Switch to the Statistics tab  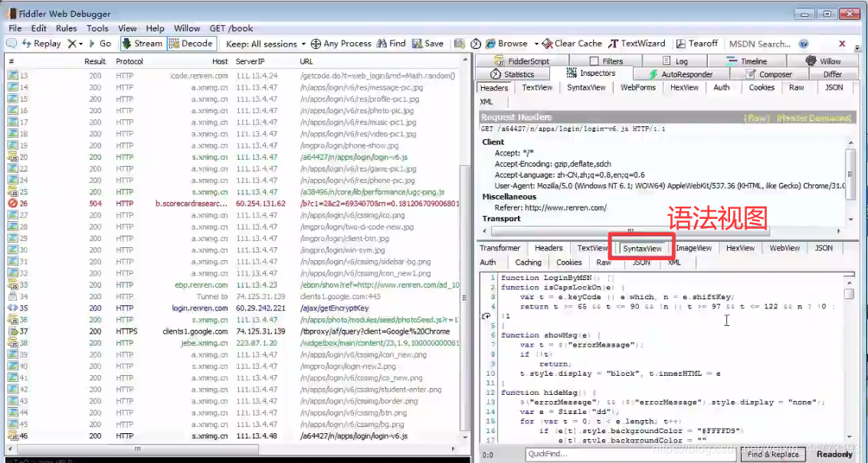click(513, 74)
